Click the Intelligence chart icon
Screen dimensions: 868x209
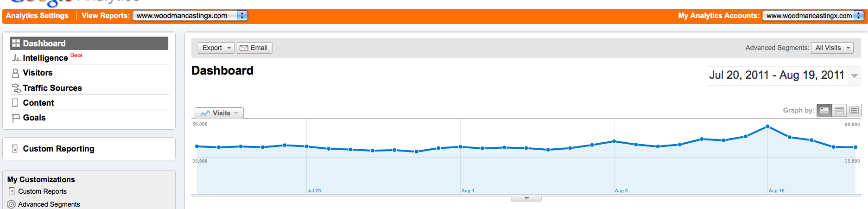click(16, 58)
